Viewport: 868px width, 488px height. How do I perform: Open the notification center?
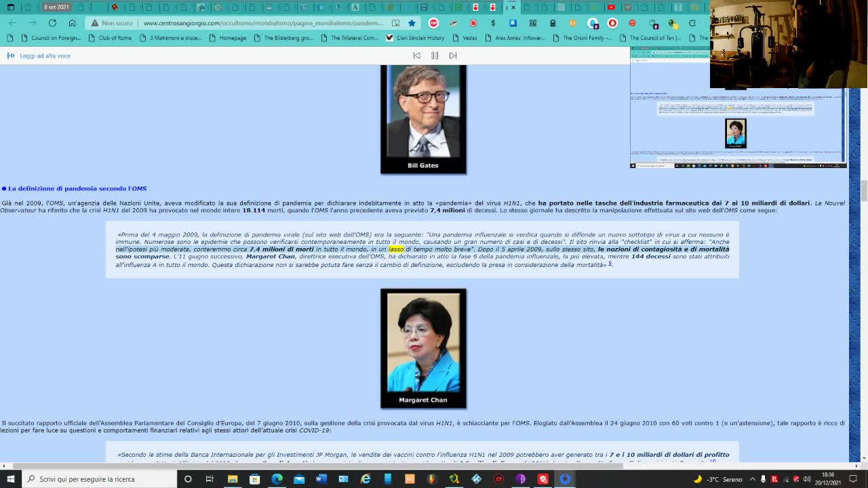click(854, 479)
